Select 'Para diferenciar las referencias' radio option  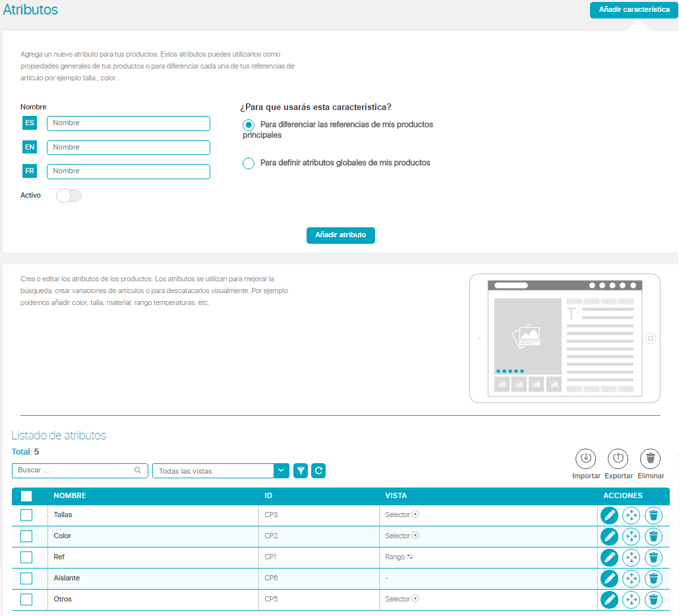point(249,125)
